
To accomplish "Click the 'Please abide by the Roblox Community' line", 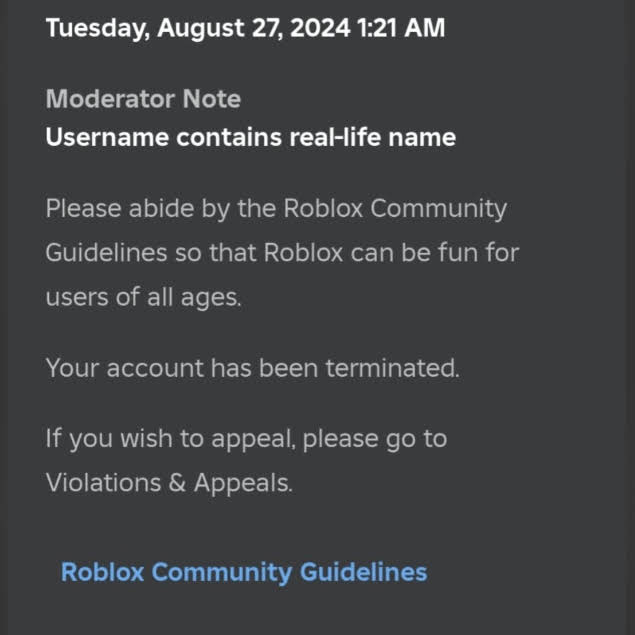I will pos(276,209).
